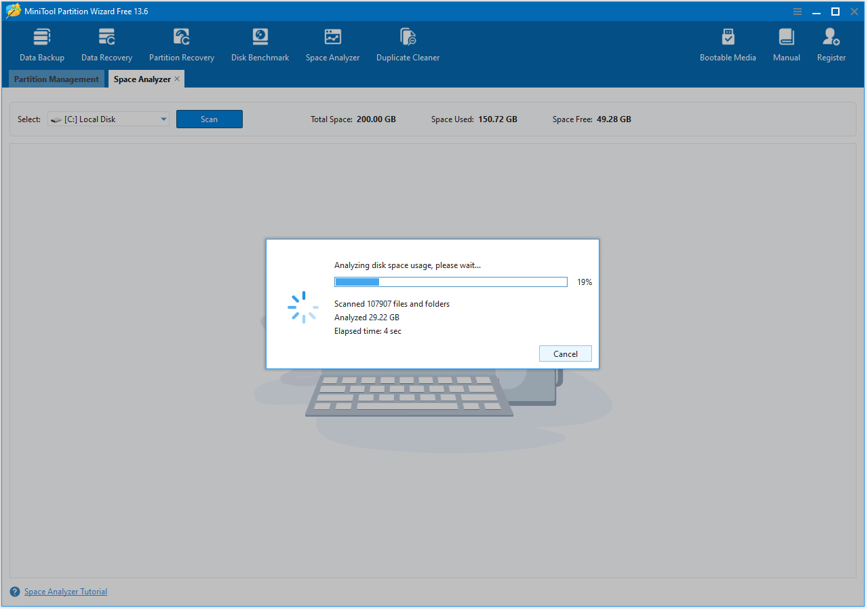Click the 19% progress percentage
The height and width of the screenshot is (610, 868).
point(585,282)
